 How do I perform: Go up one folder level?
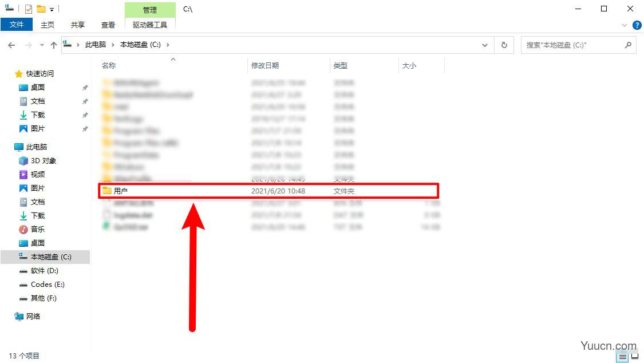click(x=54, y=45)
